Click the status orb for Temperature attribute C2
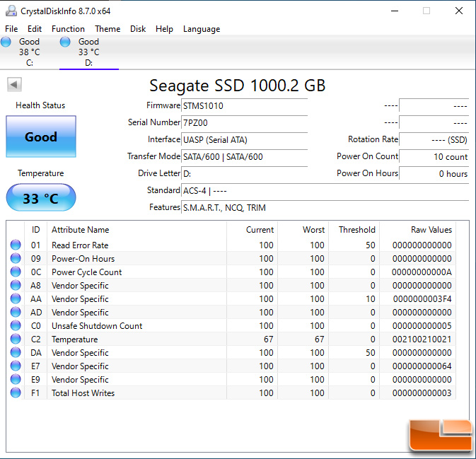Image resolution: width=476 pixels, height=459 pixels. click(x=16, y=339)
